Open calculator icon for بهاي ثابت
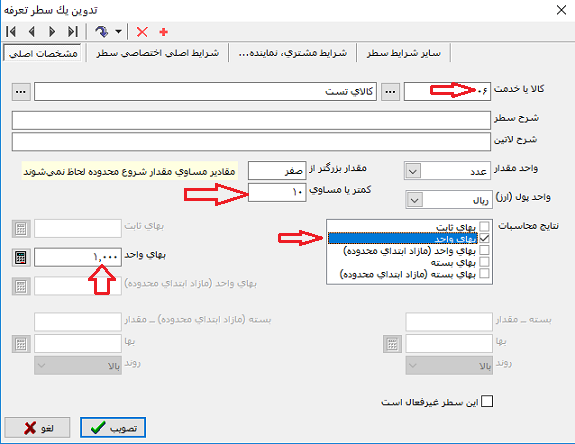Image resolution: width=575 pixels, height=444 pixels. (x=21, y=229)
